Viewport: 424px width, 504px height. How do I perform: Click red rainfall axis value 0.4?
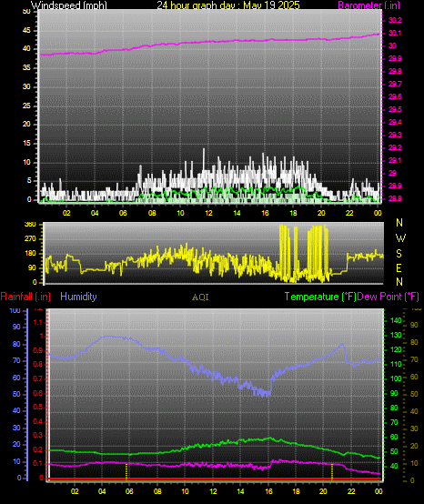point(38,421)
